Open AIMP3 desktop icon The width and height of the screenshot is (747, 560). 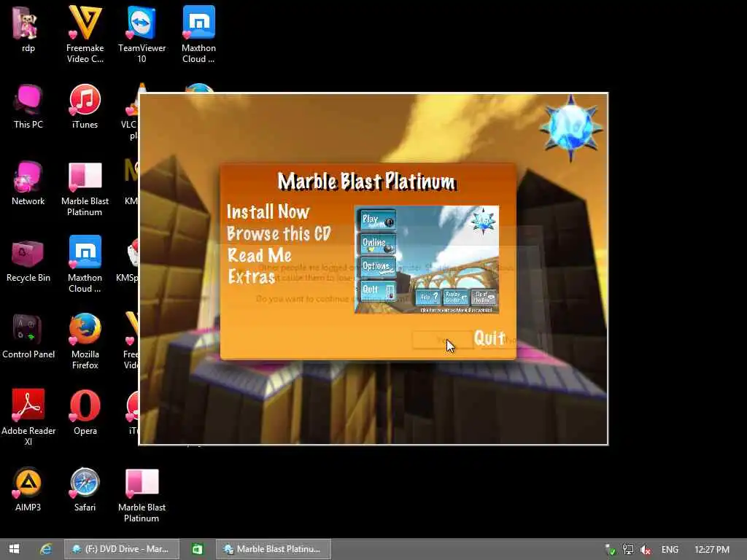[28, 489]
